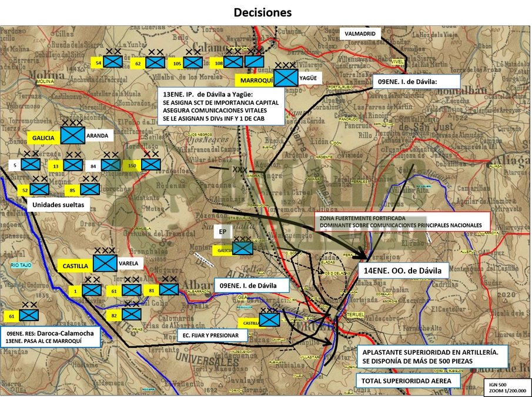Screen dimensions: 532x397
Task: Click the IGN 500 ZOOM 1/200.000 legend
Action: 507,388
